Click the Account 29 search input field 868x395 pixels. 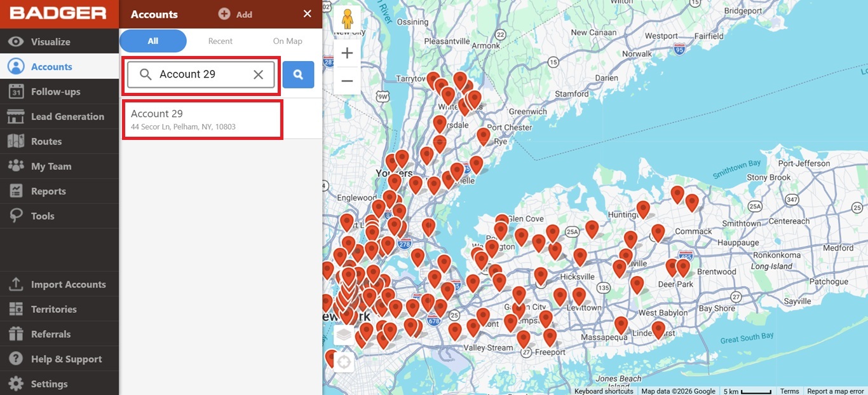(201, 74)
